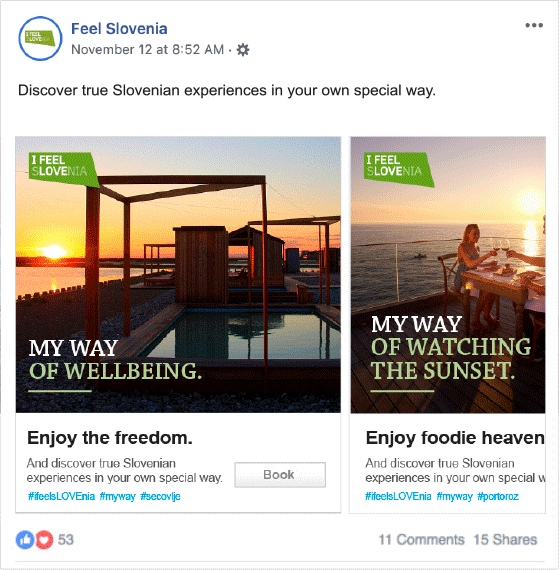
Task: Click the red heart Love reaction icon
Action: click(x=44, y=539)
